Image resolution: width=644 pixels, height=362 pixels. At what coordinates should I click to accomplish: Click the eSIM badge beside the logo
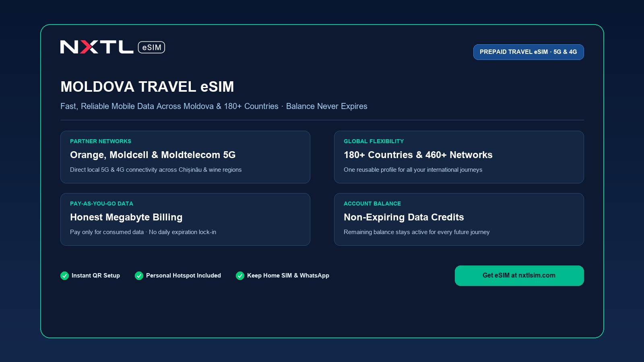click(x=151, y=47)
